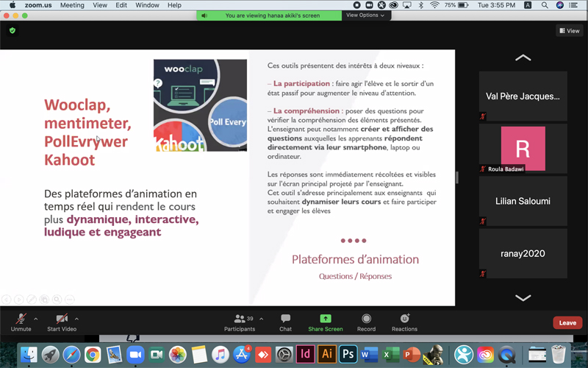The height and width of the screenshot is (368, 588).
Task: Open Wi-Fi status menu
Action: (x=434, y=5)
